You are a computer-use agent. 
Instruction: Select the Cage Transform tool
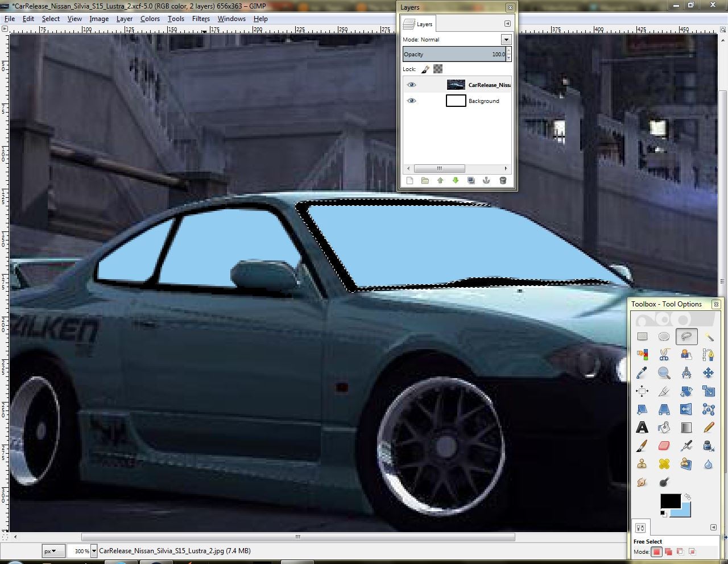tap(708, 409)
